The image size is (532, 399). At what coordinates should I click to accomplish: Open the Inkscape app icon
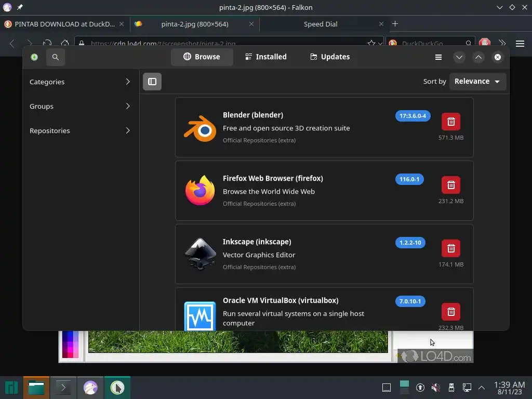tap(200, 254)
